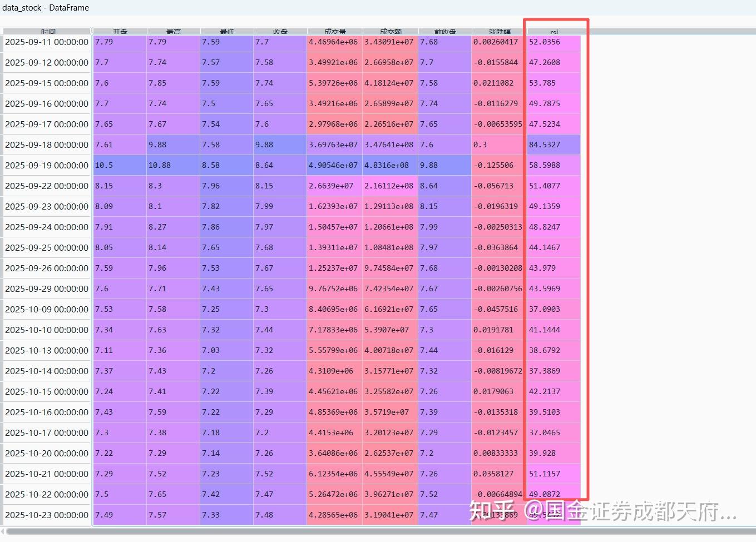The height and width of the screenshot is (542, 756).
Task: Select the 成交额 value 5.3907e+07
Action: 390,330
